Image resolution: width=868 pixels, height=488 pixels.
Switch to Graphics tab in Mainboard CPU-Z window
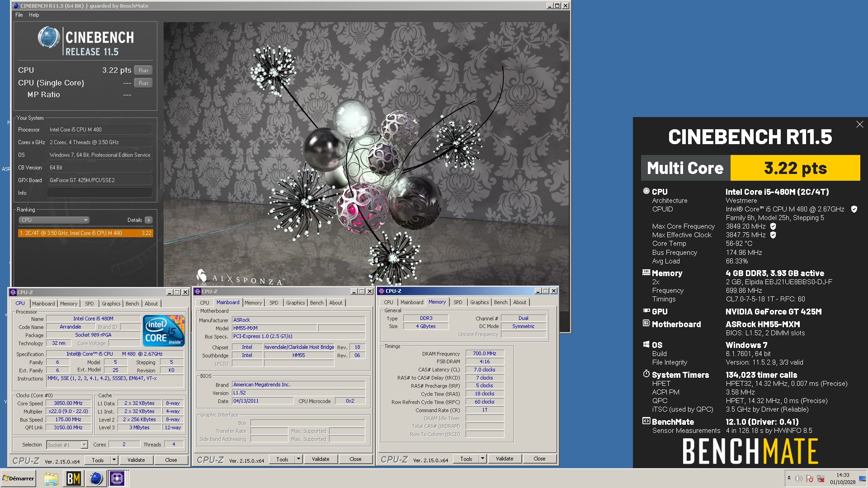[x=296, y=303]
